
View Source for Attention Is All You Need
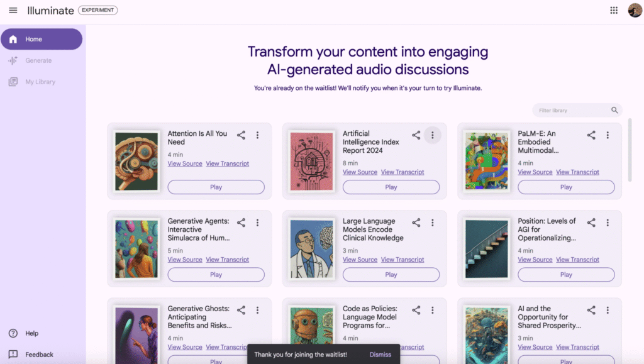click(x=185, y=163)
